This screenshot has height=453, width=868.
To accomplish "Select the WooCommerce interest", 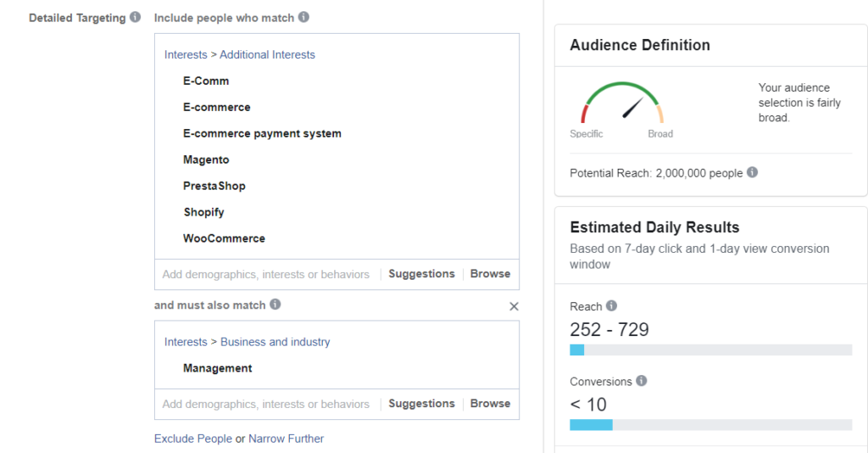I will tap(224, 238).
